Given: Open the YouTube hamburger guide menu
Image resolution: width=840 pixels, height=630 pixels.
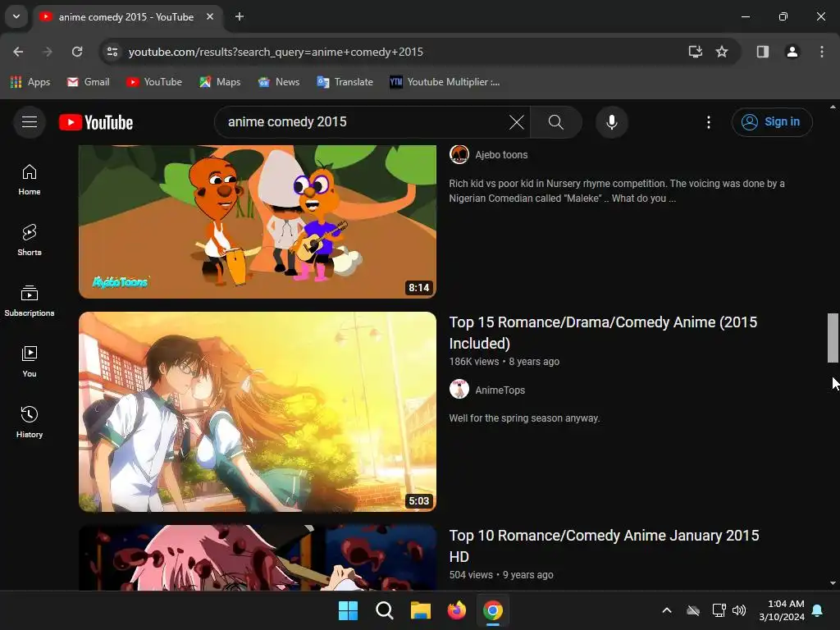Looking at the screenshot, I should (30, 122).
